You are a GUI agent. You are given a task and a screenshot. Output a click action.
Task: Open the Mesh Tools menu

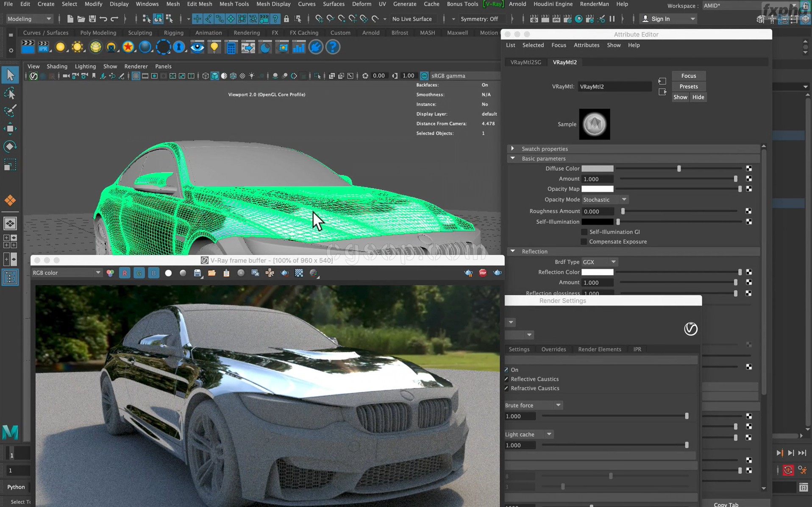pyautogui.click(x=234, y=4)
